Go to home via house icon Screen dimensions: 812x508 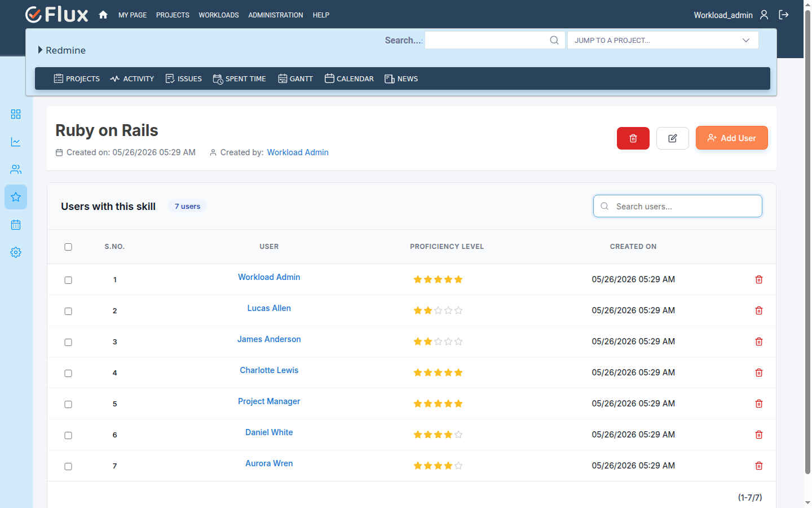click(x=103, y=15)
